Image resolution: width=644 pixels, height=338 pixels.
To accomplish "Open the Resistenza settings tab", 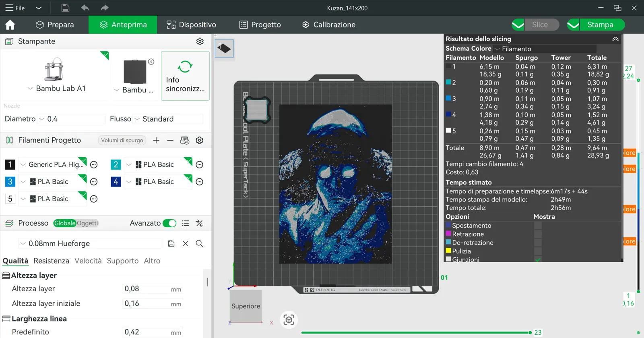I will tap(51, 261).
